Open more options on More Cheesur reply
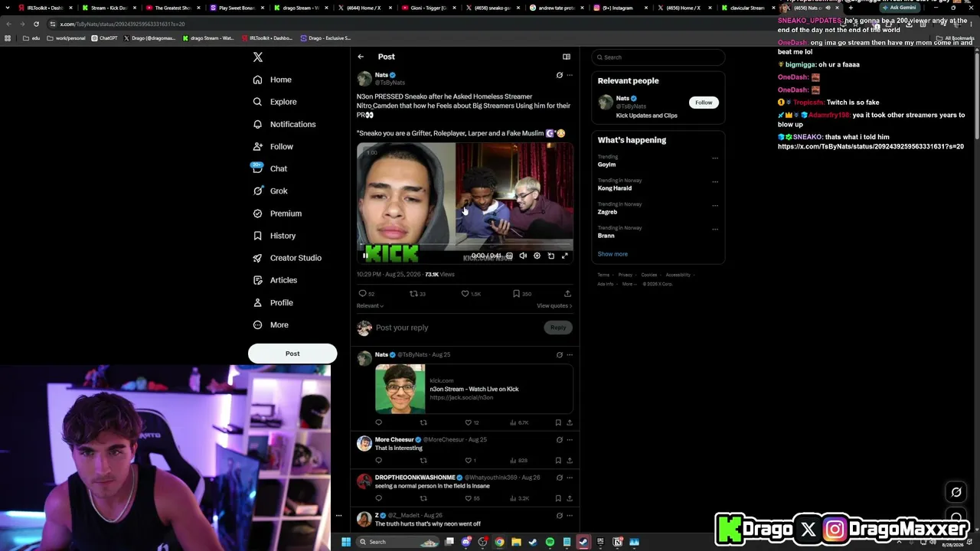This screenshot has height=551, width=980. 570,440
